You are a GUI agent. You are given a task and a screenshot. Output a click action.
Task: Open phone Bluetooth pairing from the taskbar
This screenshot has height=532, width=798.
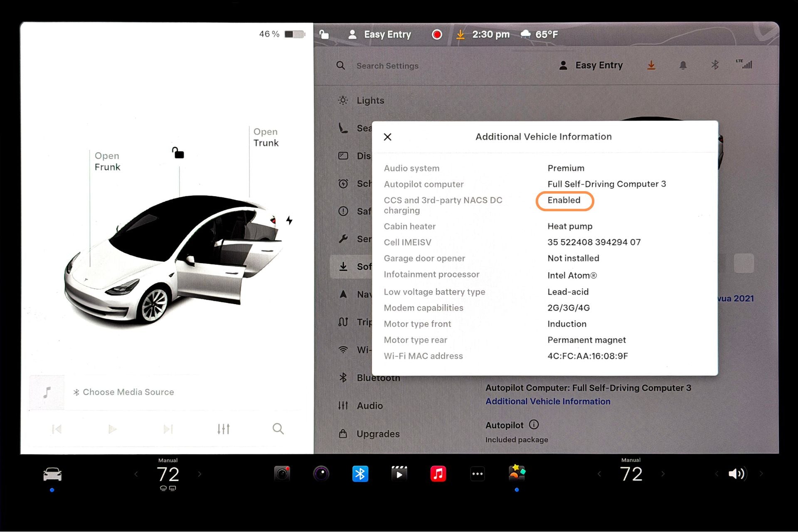360,473
